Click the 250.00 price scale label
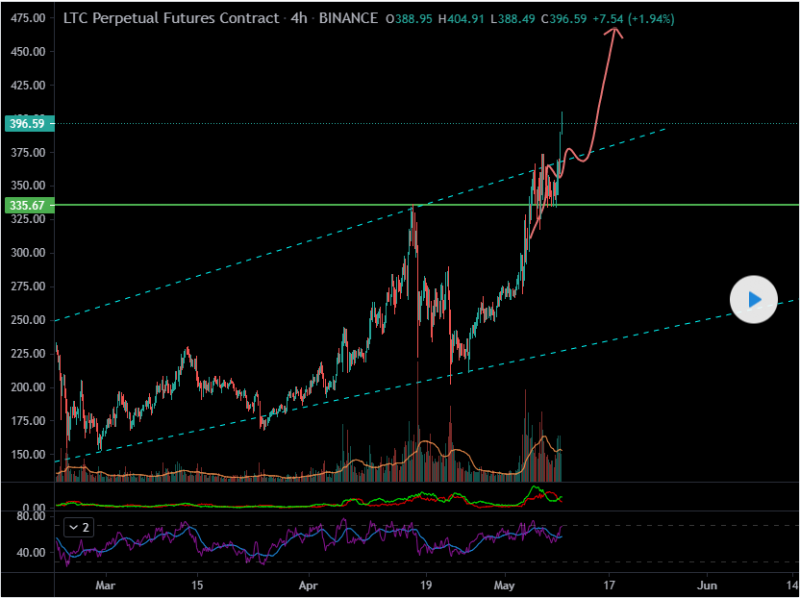800x598 pixels. [27, 320]
